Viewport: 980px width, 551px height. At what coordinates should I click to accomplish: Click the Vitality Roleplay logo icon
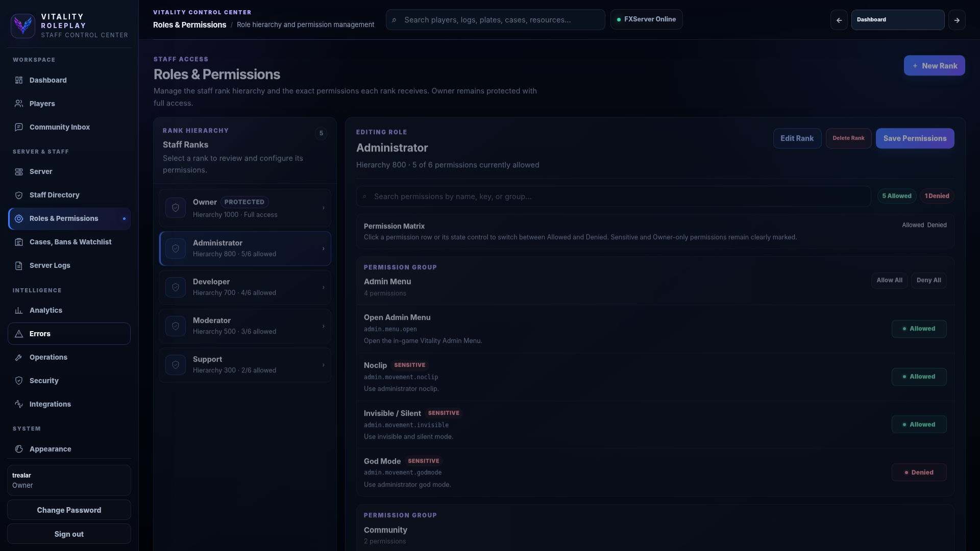tap(23, 26)
